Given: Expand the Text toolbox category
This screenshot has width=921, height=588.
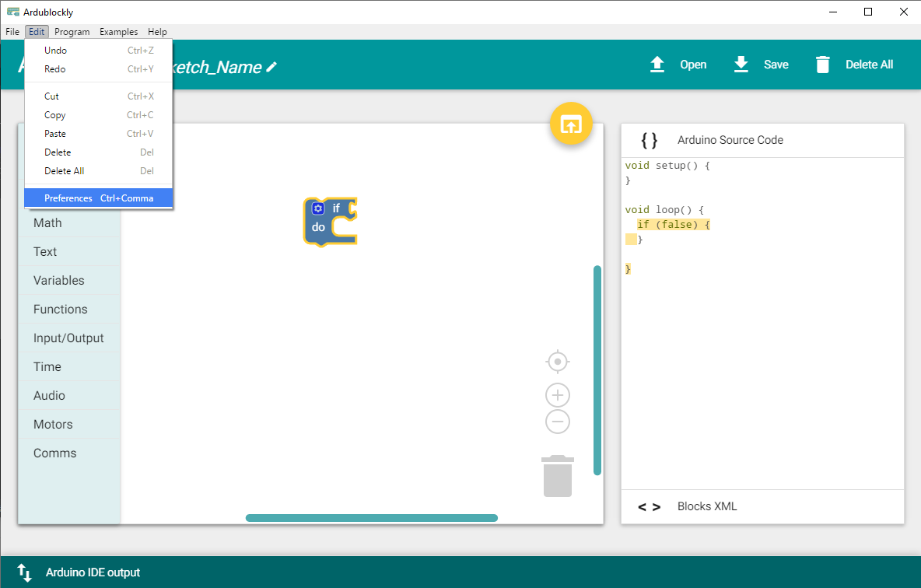Looking at the screenshot, I should 69,252.
